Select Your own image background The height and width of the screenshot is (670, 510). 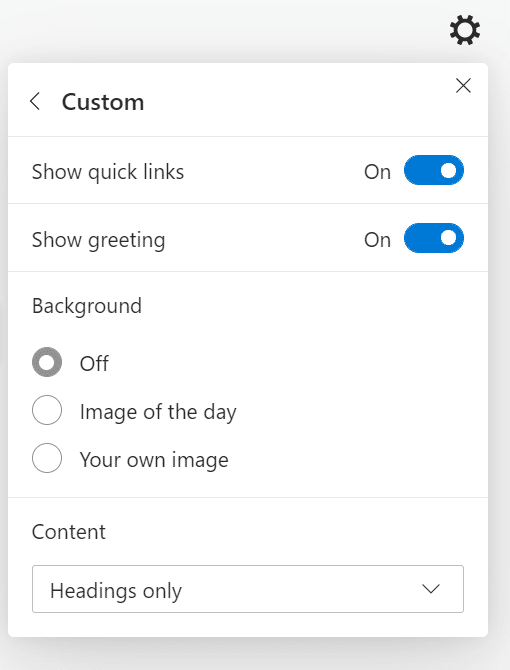tap(47, 458)
